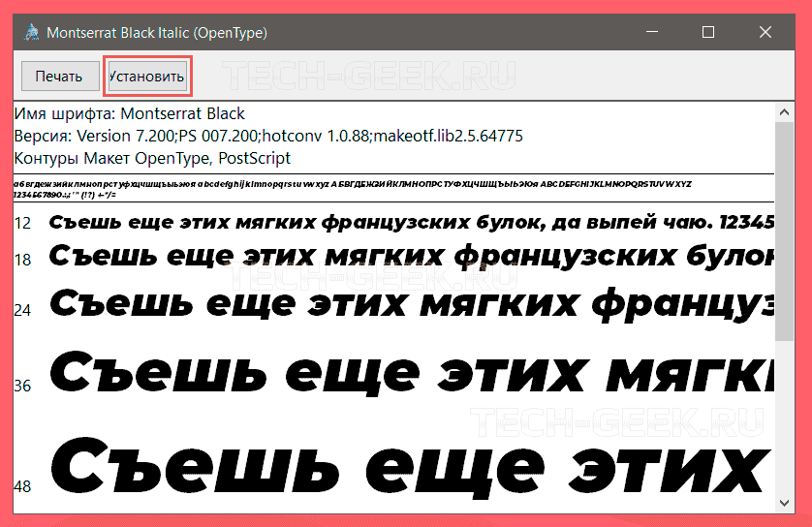
Task: Click the vertical scrollbar thumb
Action: tap(784, 231)
